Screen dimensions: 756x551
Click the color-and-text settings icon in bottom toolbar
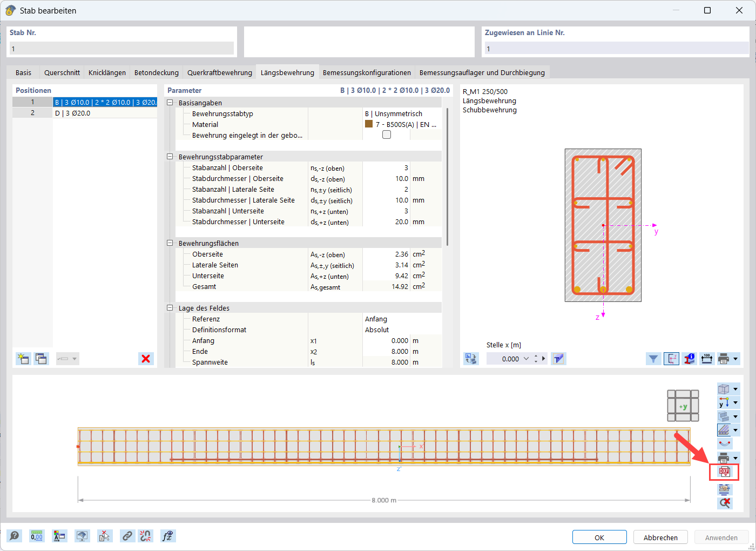point(59,536)
